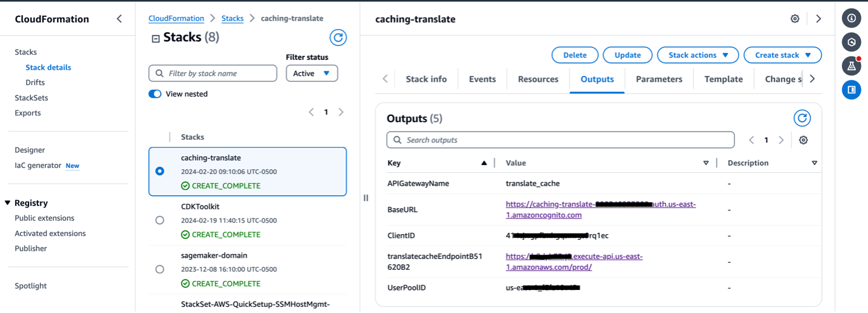Click the panel resize handle icon
Screen dimensions: 868x313
click(365, 198)
